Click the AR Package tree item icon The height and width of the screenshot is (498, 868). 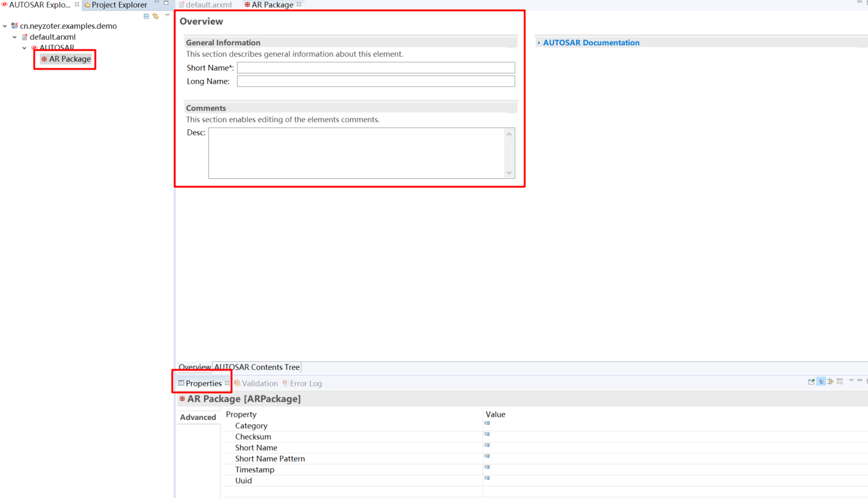(x=44, y=59)
